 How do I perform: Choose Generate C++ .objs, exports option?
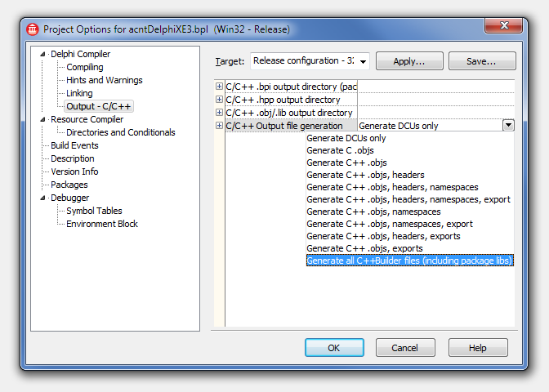click(x=410, y=248)
